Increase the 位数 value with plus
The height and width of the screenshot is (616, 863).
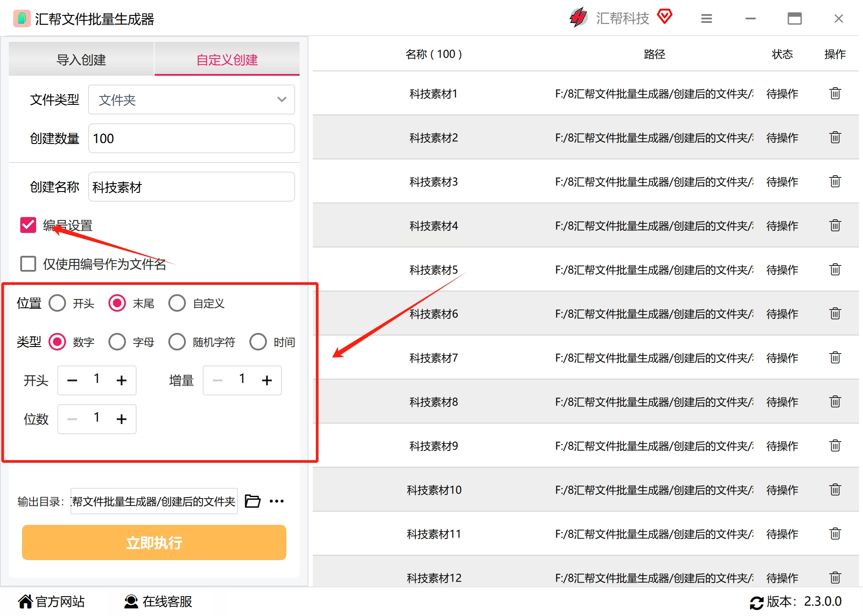pyautogui.click(x=122, y=419)
